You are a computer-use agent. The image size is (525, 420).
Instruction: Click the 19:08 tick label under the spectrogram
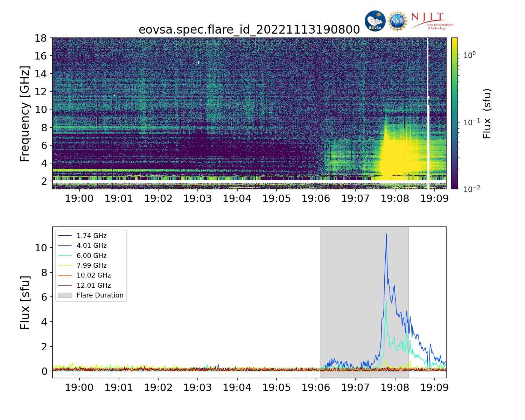click(x=395, y=199)
